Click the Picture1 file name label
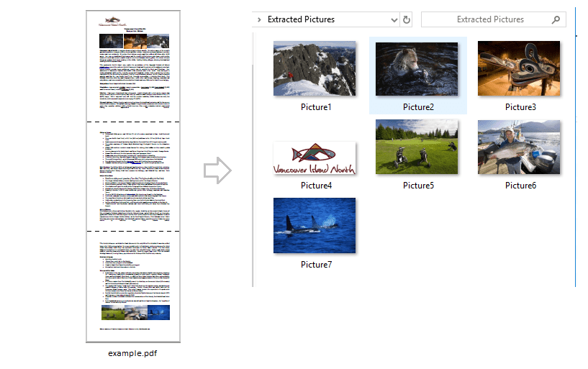The image size is (588, 369). click(315, 107)
